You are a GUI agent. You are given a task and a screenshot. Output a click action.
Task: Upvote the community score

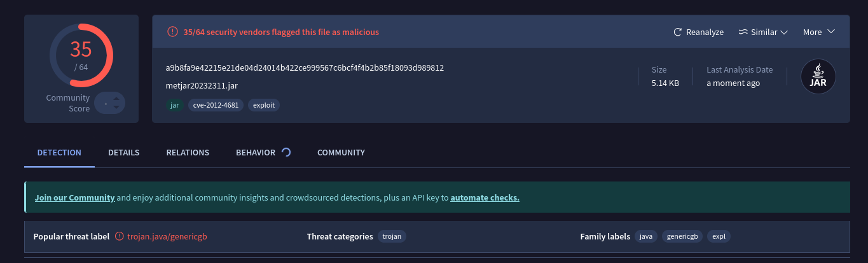click(116, 99)
